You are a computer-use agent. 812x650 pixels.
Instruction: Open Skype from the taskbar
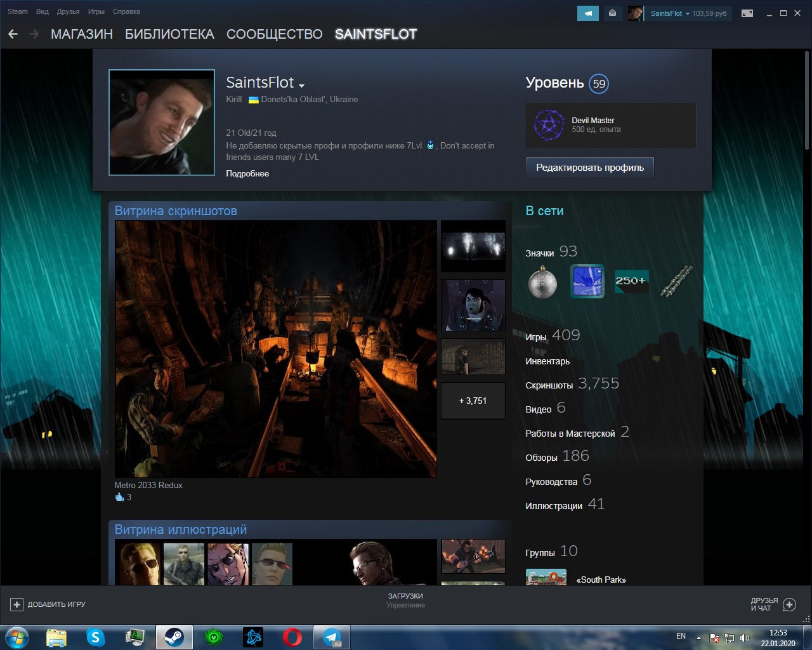(x=96, y=637)
